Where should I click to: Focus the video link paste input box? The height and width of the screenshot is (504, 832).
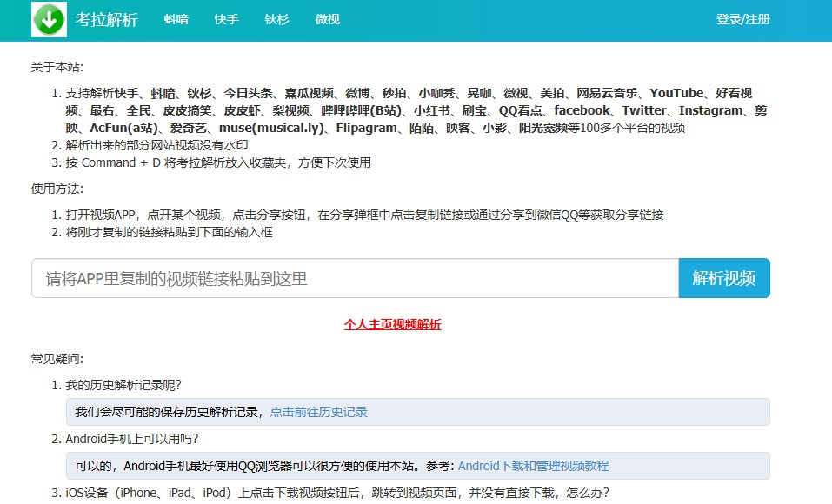(355, 279)
